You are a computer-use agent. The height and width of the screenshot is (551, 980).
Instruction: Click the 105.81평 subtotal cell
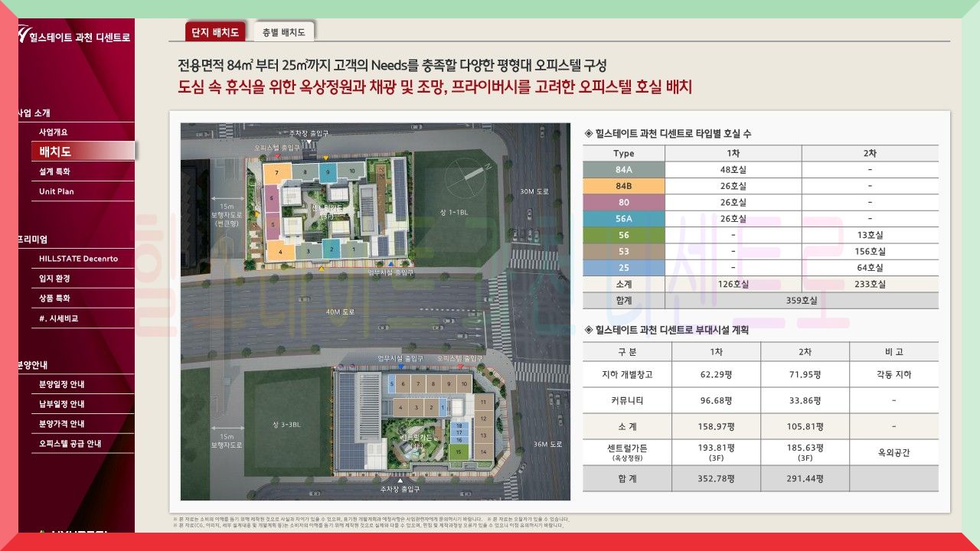coord(805,426)
